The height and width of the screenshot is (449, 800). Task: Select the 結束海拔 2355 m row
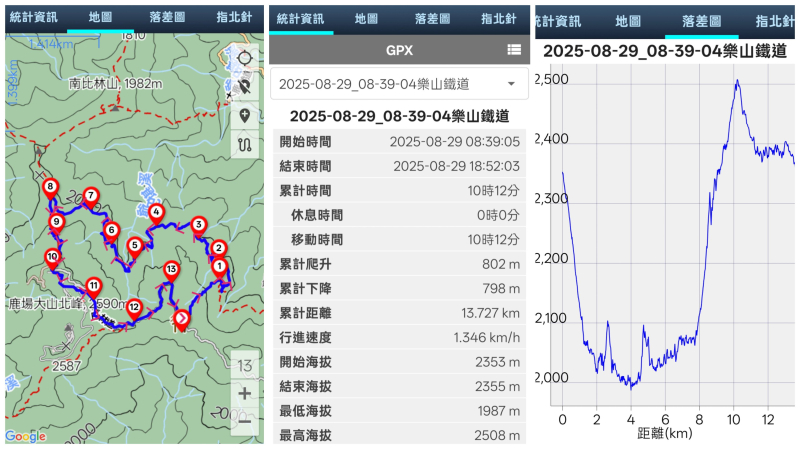399,386
